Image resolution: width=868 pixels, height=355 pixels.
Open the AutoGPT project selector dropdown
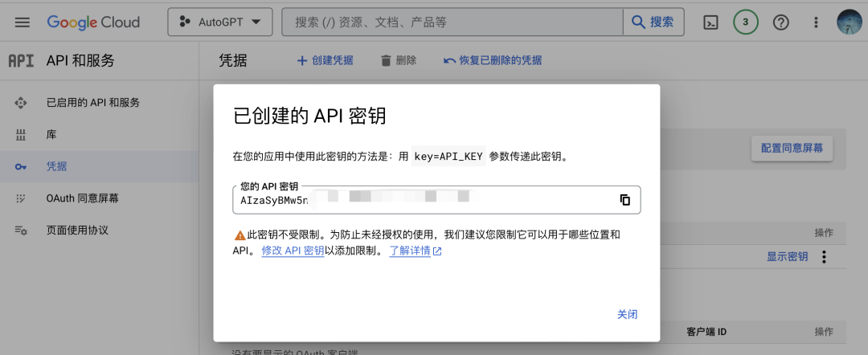click(220, 22)
